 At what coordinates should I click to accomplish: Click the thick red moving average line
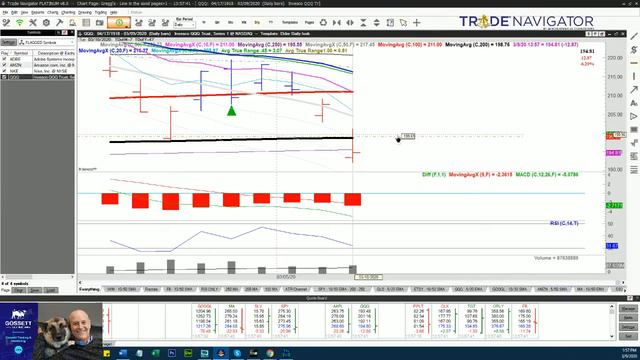coord(231,95)
